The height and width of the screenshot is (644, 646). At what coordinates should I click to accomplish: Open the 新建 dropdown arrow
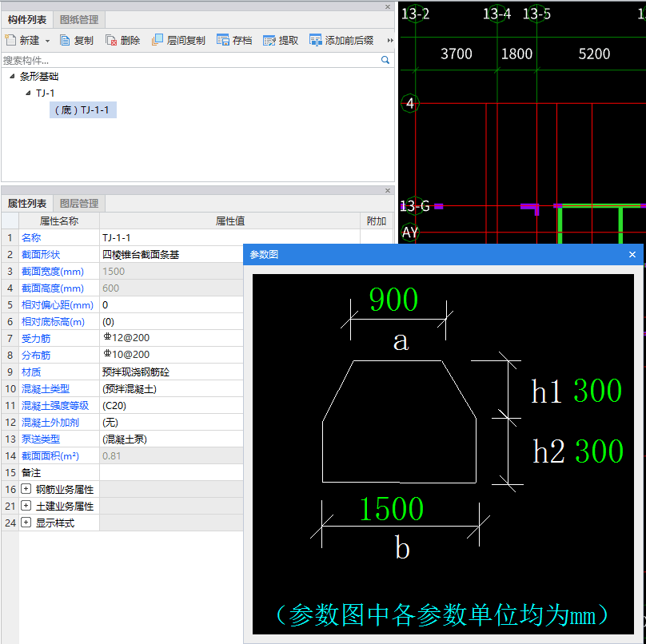(47, 41)
